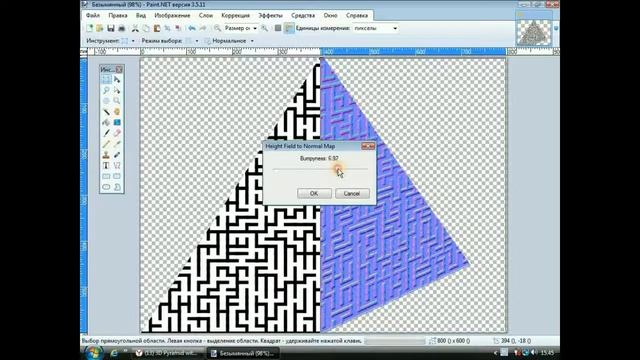Viewport: 640px width, 360px height.
Task: Select the Recolor tool
Action: [x=117, y=155]
